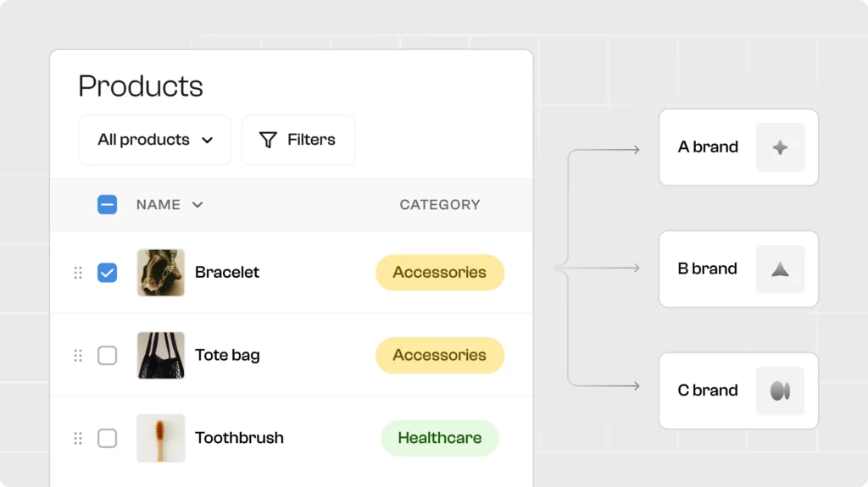
Task: Select the A brand card
Action: (709, 147)
